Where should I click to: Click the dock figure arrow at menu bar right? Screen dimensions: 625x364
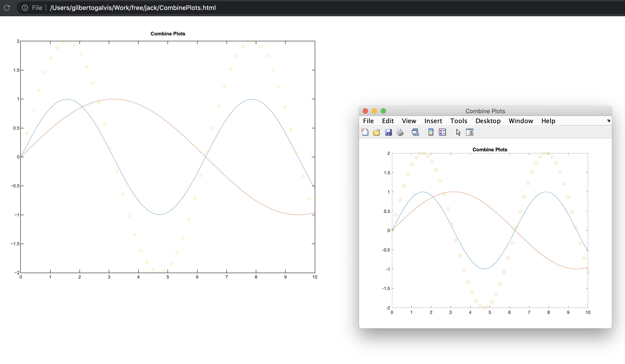pyautogui.click(x=608, y=121)
